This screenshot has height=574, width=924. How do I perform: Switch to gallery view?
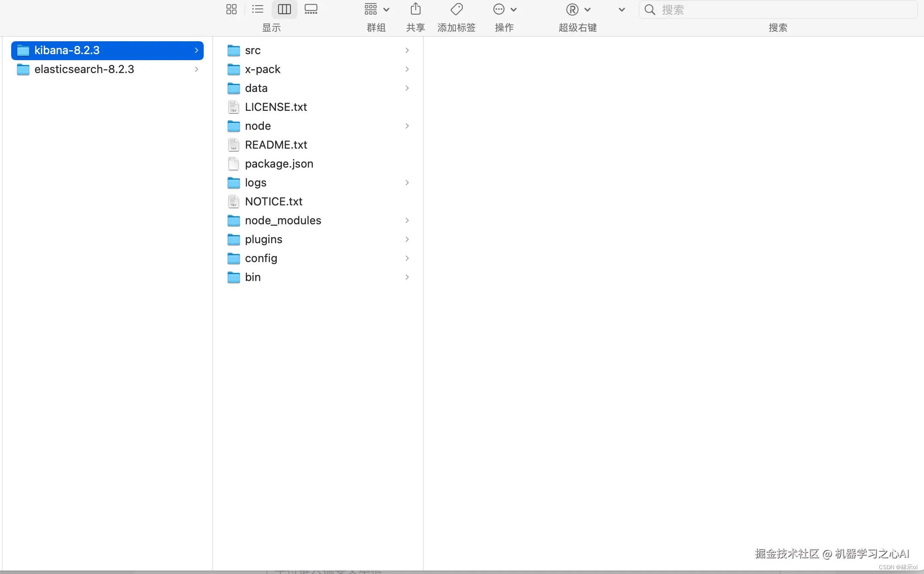pos(311,9)
